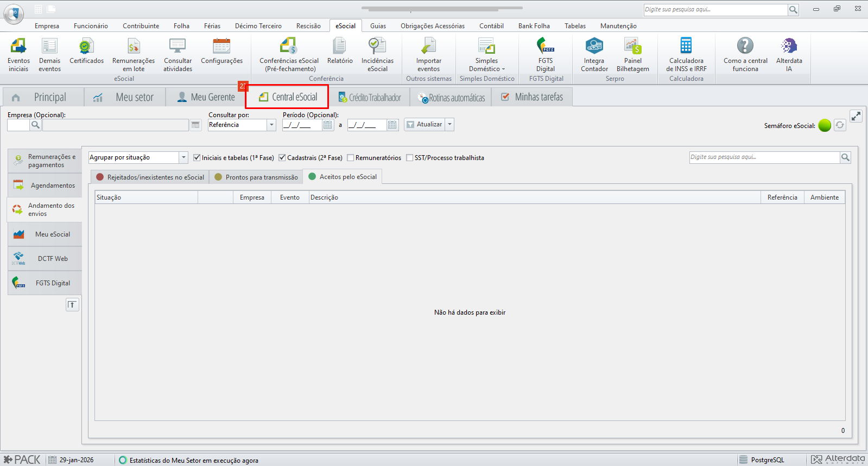Switch to the Folha ribbon tab
The width and height of the screenshot is (868, 466).
point(181,26)
